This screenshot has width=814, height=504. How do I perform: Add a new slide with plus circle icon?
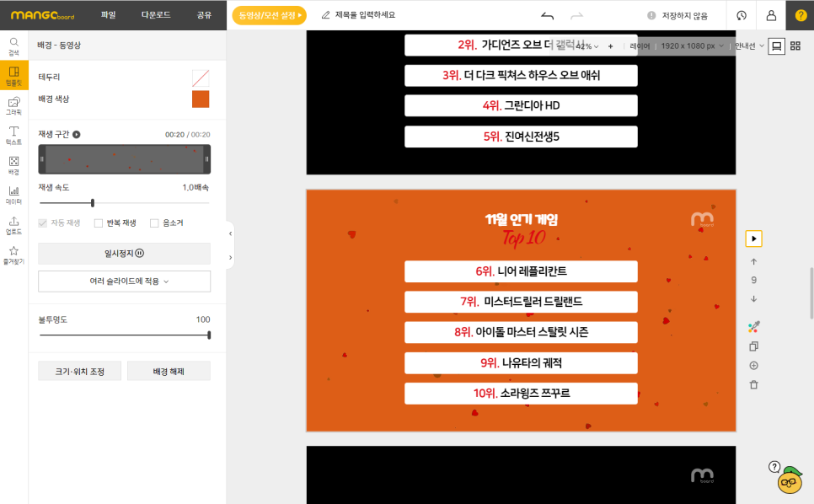754,366
